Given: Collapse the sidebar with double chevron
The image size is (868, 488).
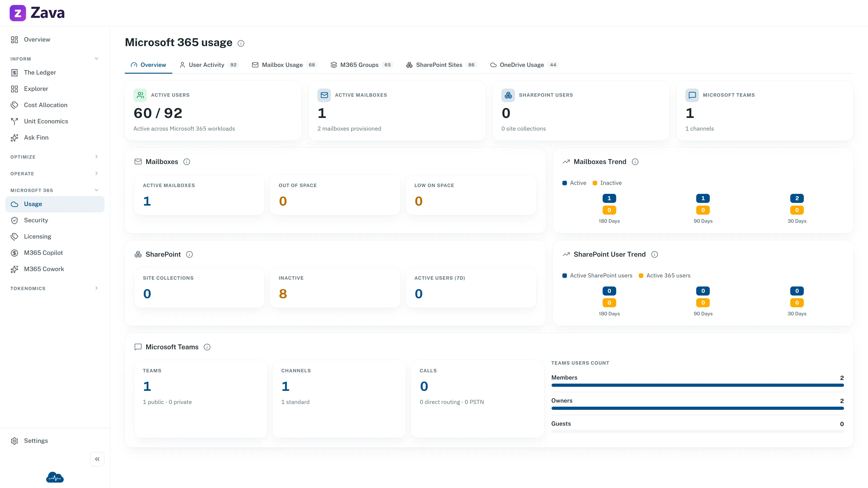Looking at the screenshot, I should 97,459.
